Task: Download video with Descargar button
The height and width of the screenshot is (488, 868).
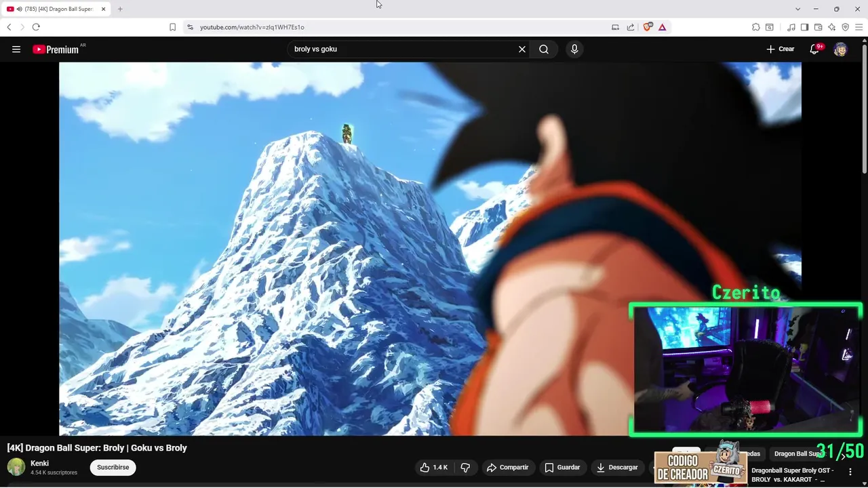Action: pos(617,468)
